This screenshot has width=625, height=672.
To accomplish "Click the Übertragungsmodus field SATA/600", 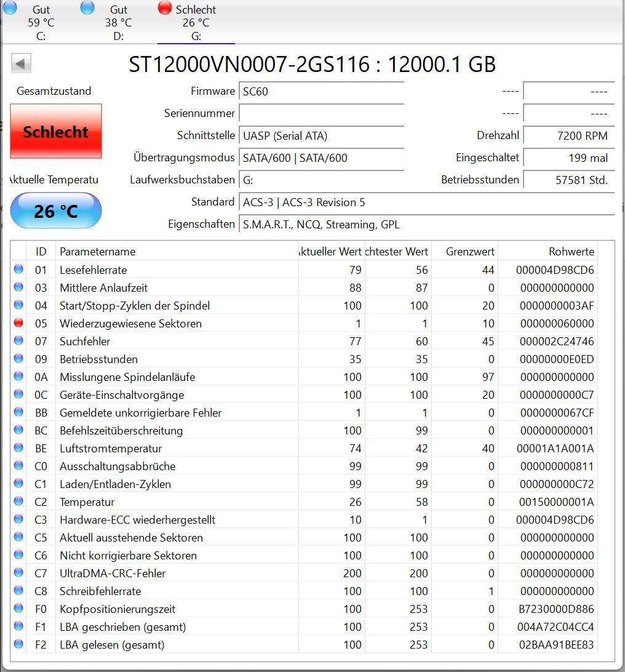I will tap(321, 158).
